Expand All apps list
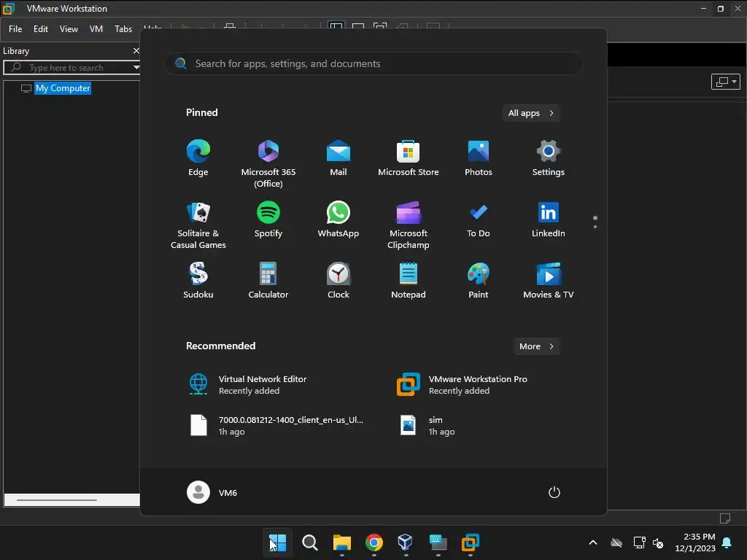The width and height of the screenshot is (747, 560). [531, 113]
